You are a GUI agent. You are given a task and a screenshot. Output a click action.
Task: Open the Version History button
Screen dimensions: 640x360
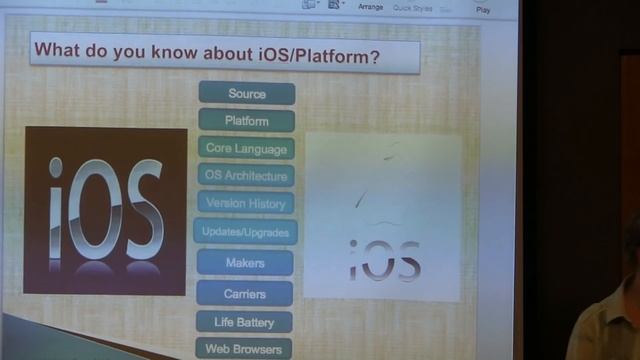[x=246, y=202]
